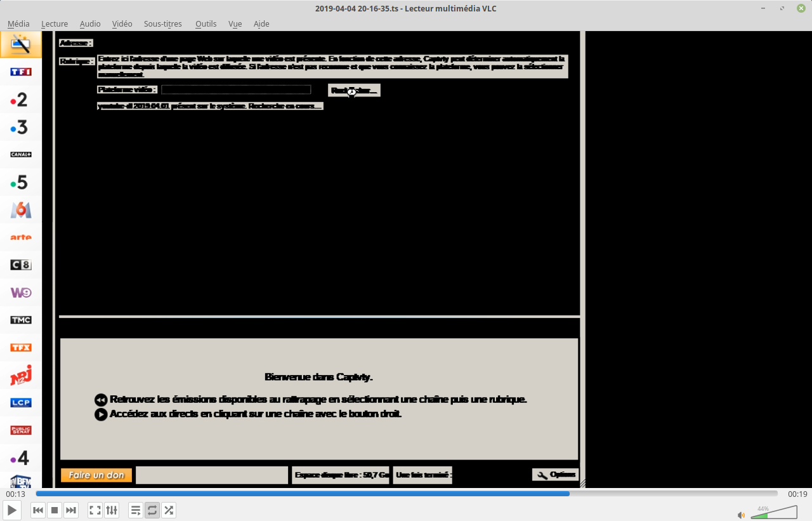The width and height of the screenshot is (812, 521).
Task: Enable random playback mode
Action: [x=169, y=510]
